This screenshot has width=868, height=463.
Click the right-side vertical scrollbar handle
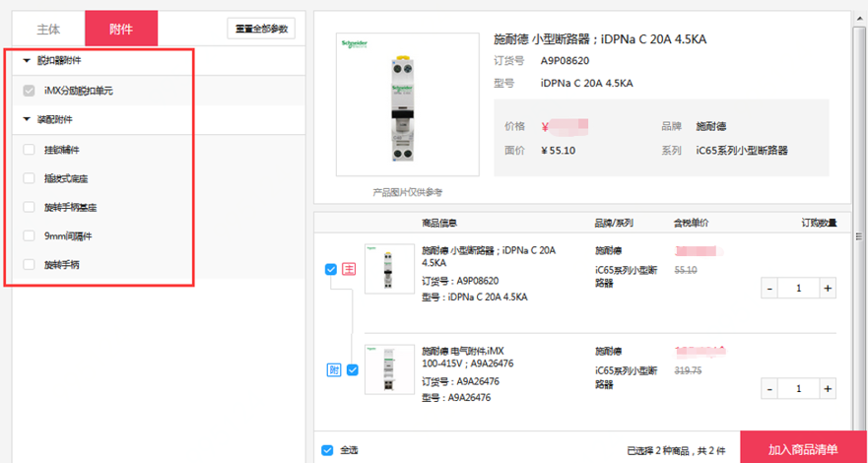(x=859, y=236)
